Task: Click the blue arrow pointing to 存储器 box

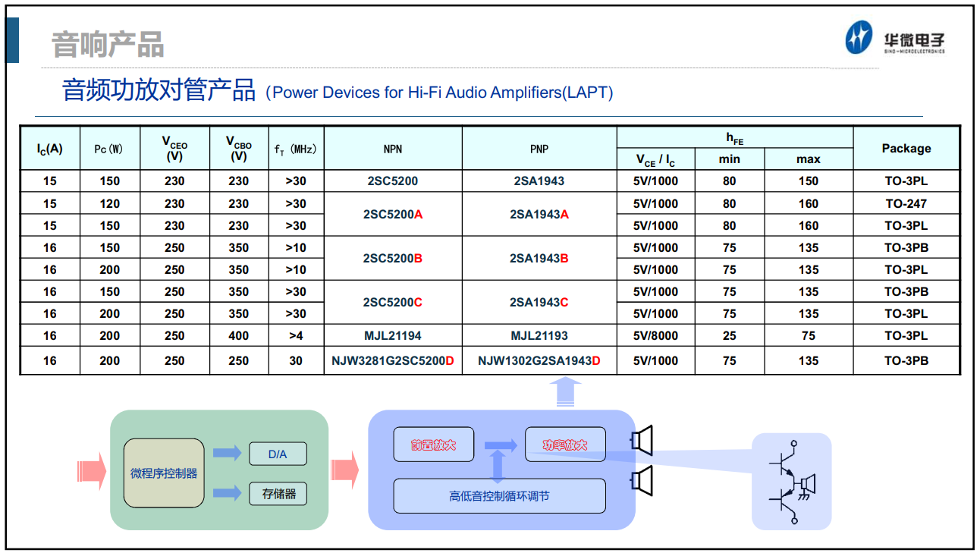Action: point(227,493)
